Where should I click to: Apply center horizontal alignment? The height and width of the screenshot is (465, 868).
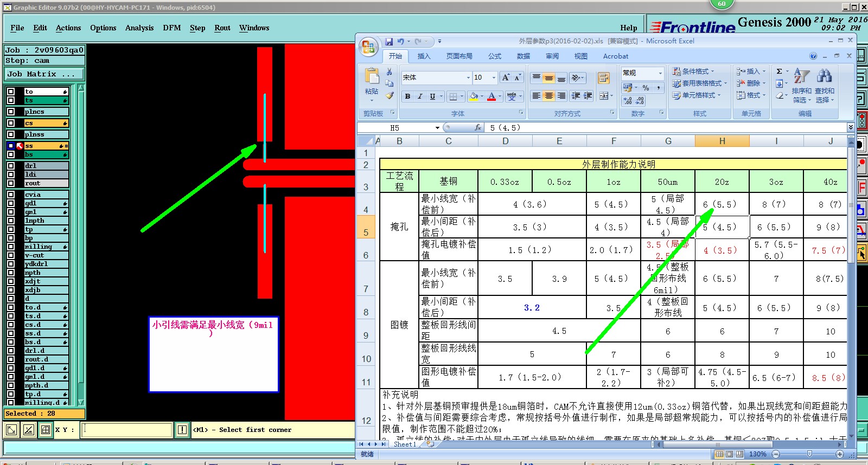(548, 96)
